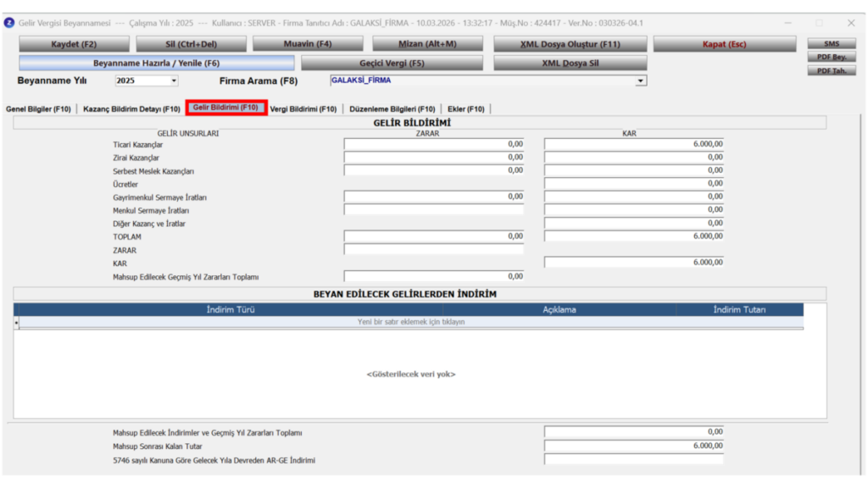Open Muavin (F4)
This screenshot has height=488, width=868.
pyautogui.click(x=308, y=44)
